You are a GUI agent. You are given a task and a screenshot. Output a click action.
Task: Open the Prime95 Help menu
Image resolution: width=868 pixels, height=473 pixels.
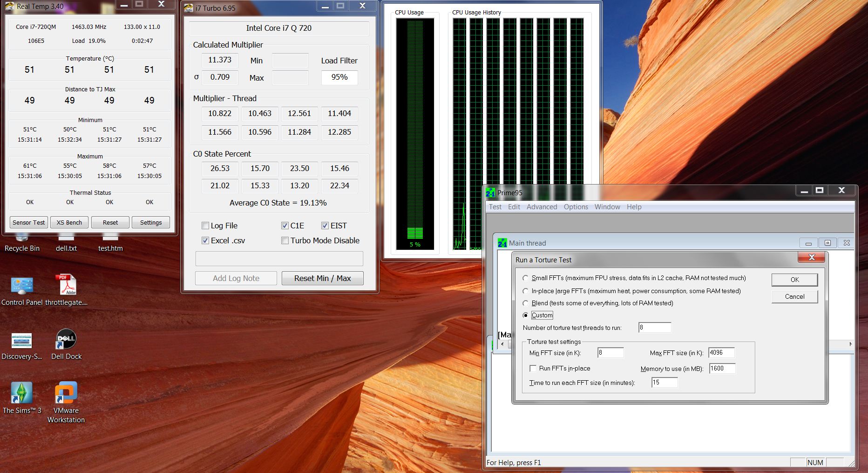pos(634,207)
